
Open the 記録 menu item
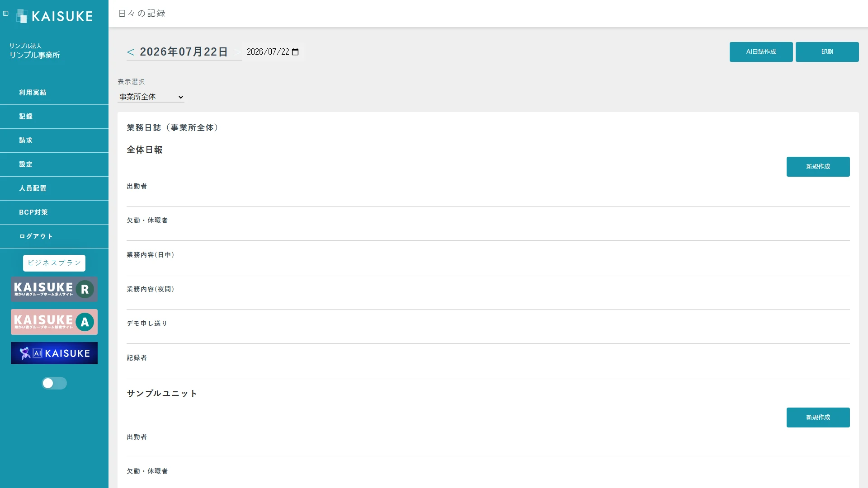click(x=54, y=117)
